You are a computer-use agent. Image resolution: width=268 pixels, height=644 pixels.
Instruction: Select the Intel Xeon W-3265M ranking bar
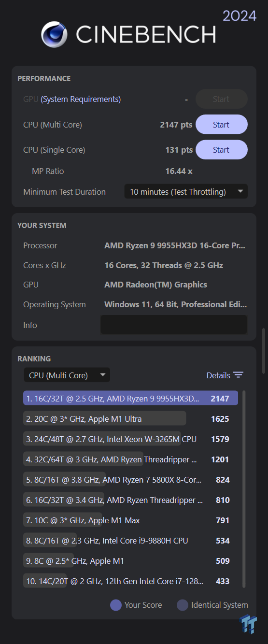point(130,439)
